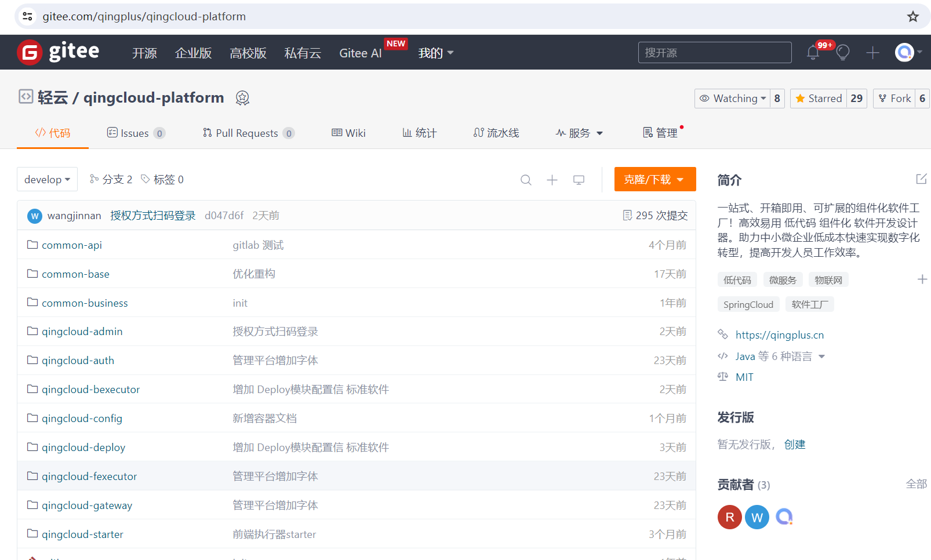Open the Watching dropdown
931x560 pixels.
tap(733, 99)
